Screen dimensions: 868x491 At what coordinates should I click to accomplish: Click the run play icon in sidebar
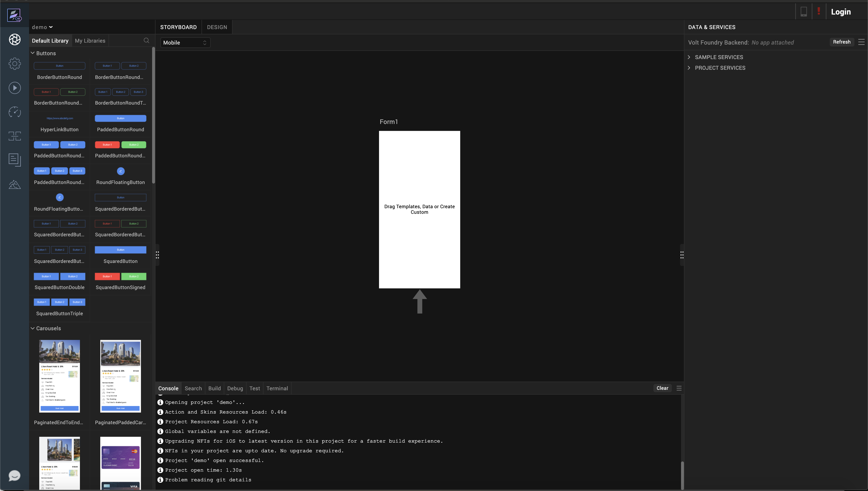point(15,88)
